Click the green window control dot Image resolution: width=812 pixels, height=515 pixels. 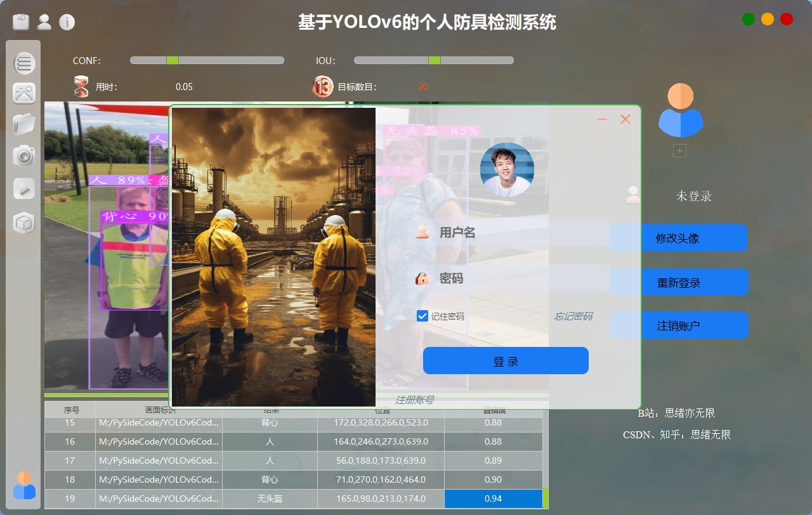[x=749, y=19]
